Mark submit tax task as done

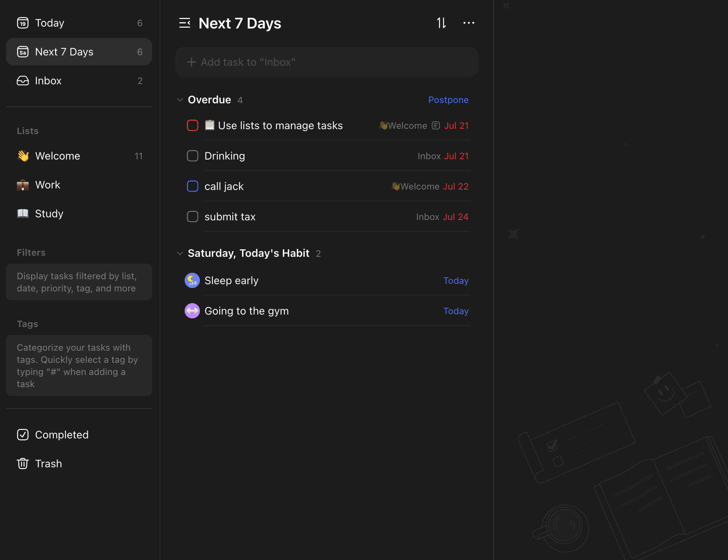pyautogui.click(x=193, y=217)
